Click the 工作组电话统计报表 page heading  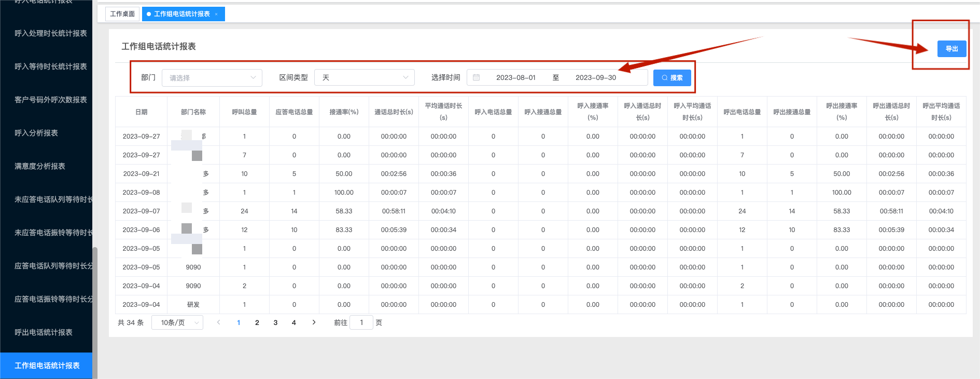(159, 46)
